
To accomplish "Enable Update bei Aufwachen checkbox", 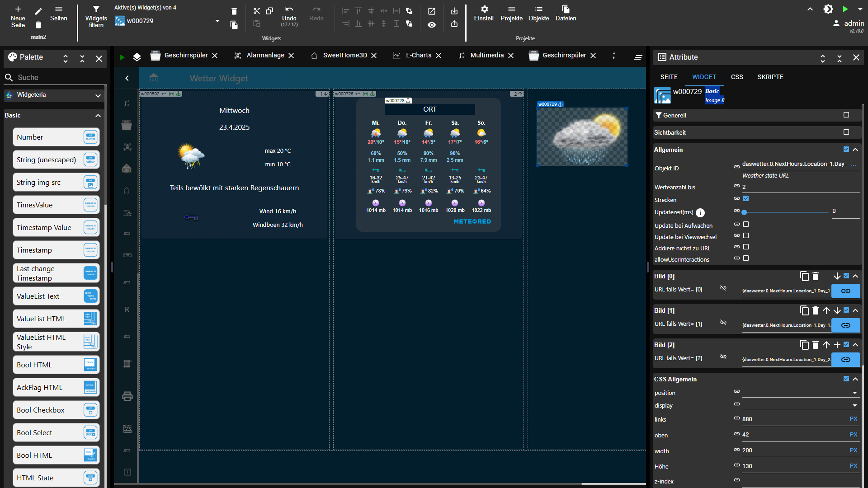I will pyautogui.click(x=746, y=225).
